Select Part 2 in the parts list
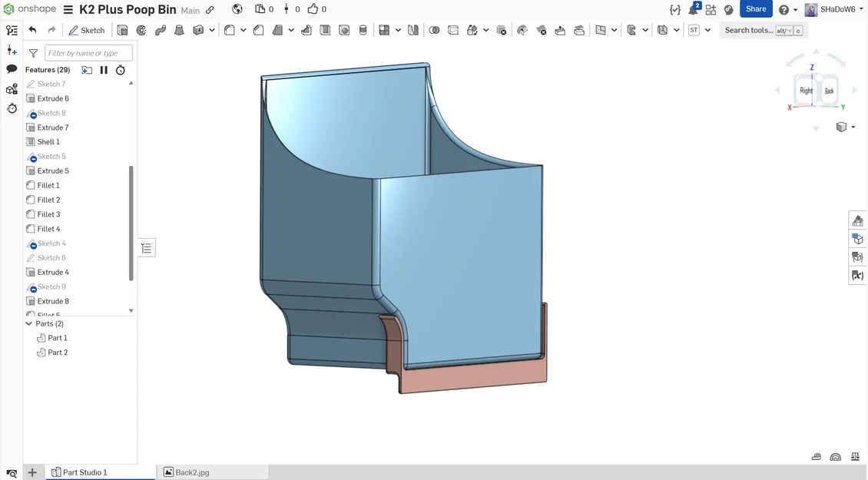Viewport: 868px width, 480px height. coord(58,352)
